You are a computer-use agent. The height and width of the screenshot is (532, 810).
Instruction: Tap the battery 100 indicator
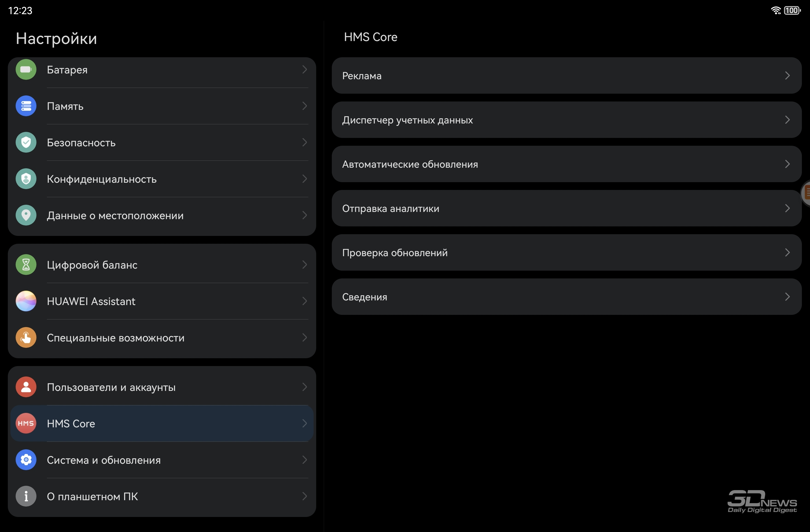[792, 10]
